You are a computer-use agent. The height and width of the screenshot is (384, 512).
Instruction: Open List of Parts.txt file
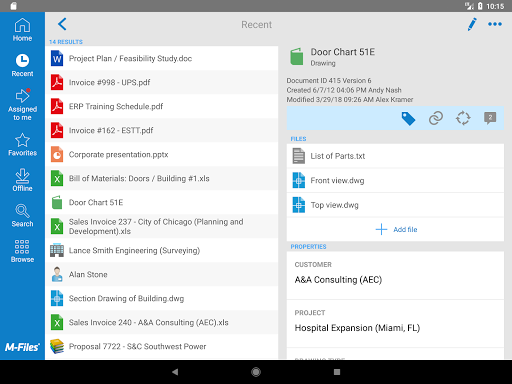point(395,156)
